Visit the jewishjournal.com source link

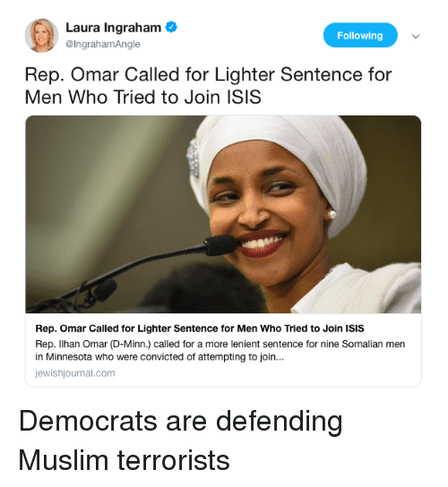(75, 373)
